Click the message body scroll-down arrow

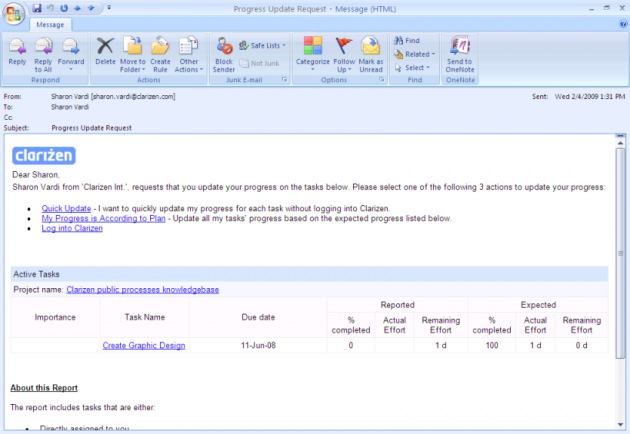tap(620, 424)
